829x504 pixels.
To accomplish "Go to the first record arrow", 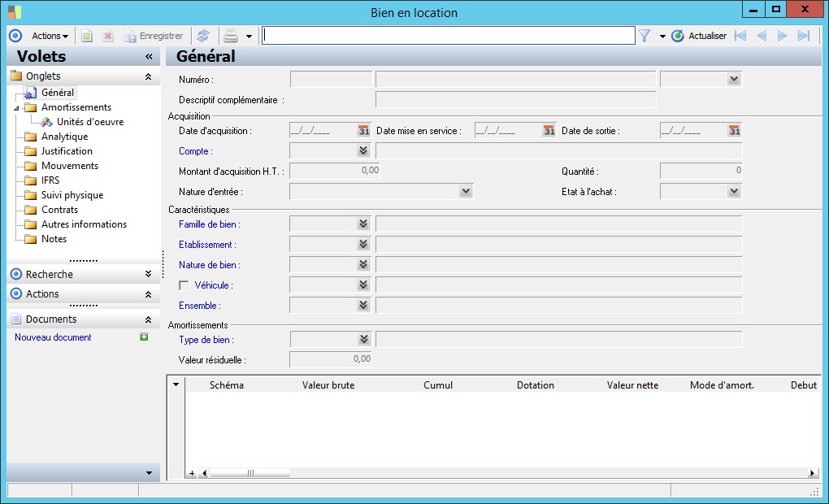I will 740,36.
